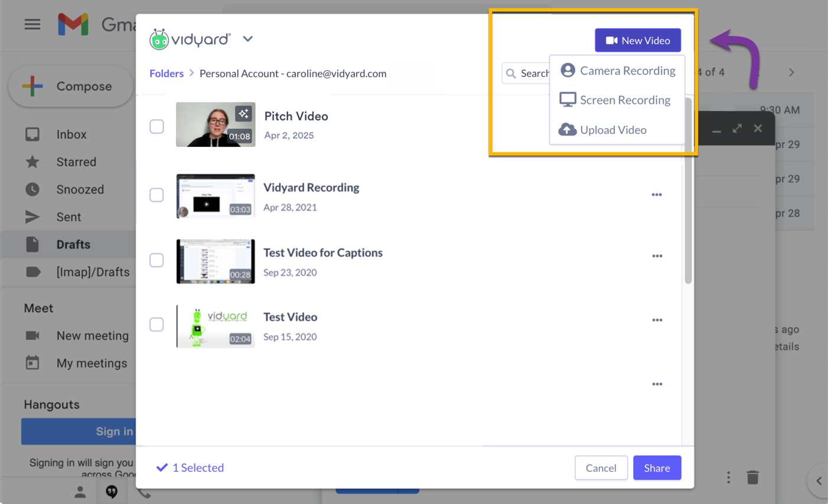
Task: Click the Gmail logo
Action: [x=73, y=24]
